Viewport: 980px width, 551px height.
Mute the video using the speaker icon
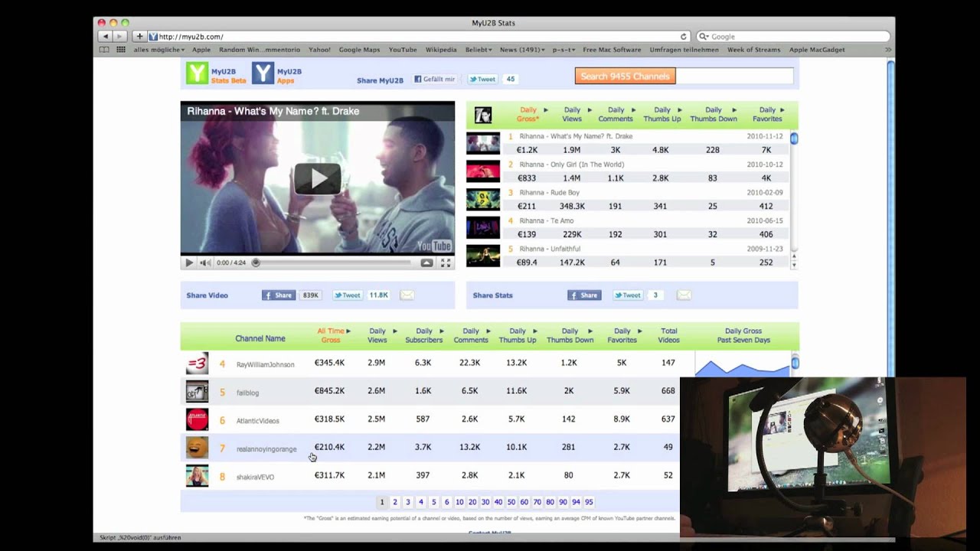tap(205, 262)
